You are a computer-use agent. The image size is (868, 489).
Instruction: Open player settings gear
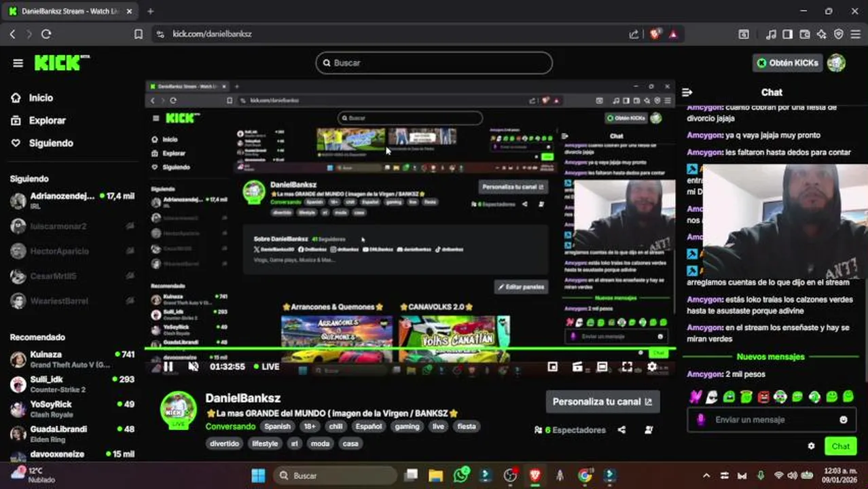652,367
